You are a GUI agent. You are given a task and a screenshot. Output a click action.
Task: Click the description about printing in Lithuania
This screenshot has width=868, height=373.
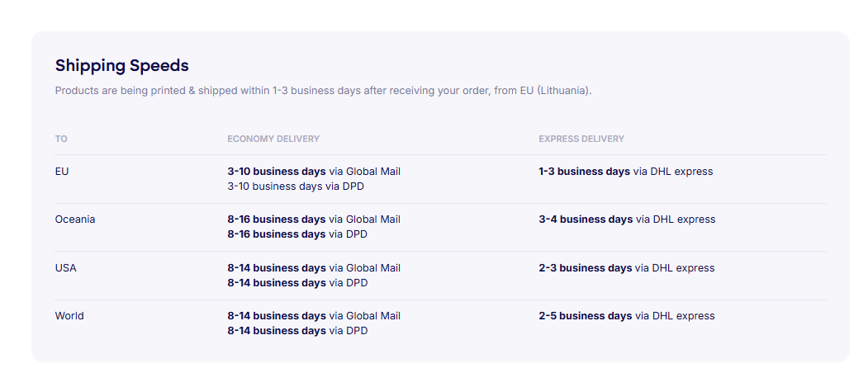click(323, 90)
